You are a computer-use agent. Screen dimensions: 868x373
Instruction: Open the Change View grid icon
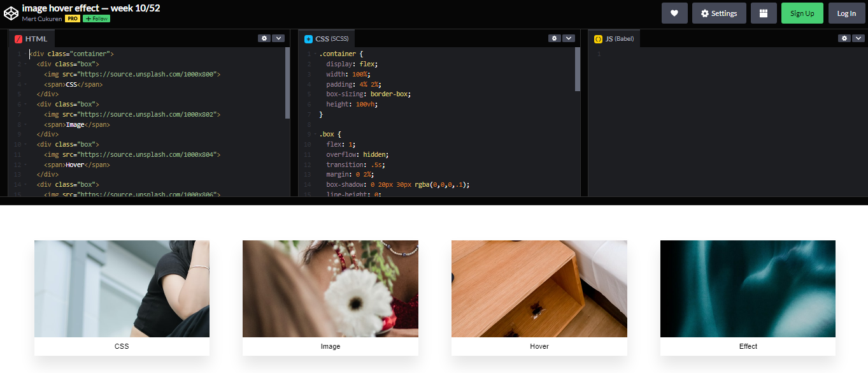764,13
